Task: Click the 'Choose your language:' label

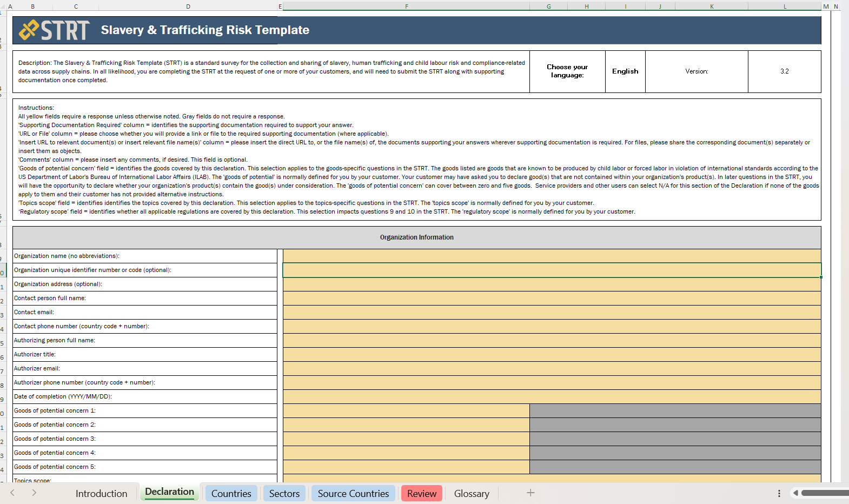Action: tap(567, 71)
